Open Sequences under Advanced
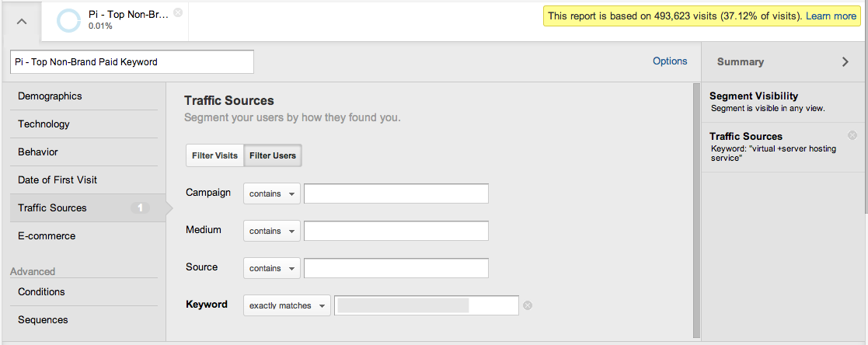Image resolution: width=868 pixels, height=345 pixels. click(43, 320)
